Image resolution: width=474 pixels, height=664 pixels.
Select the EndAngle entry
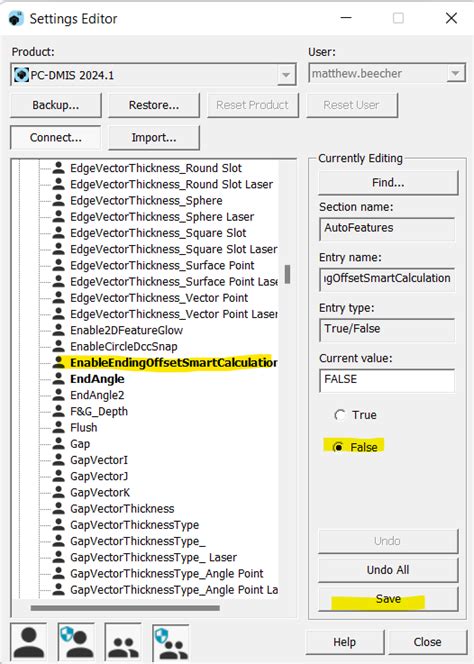(x=97, y=379)
